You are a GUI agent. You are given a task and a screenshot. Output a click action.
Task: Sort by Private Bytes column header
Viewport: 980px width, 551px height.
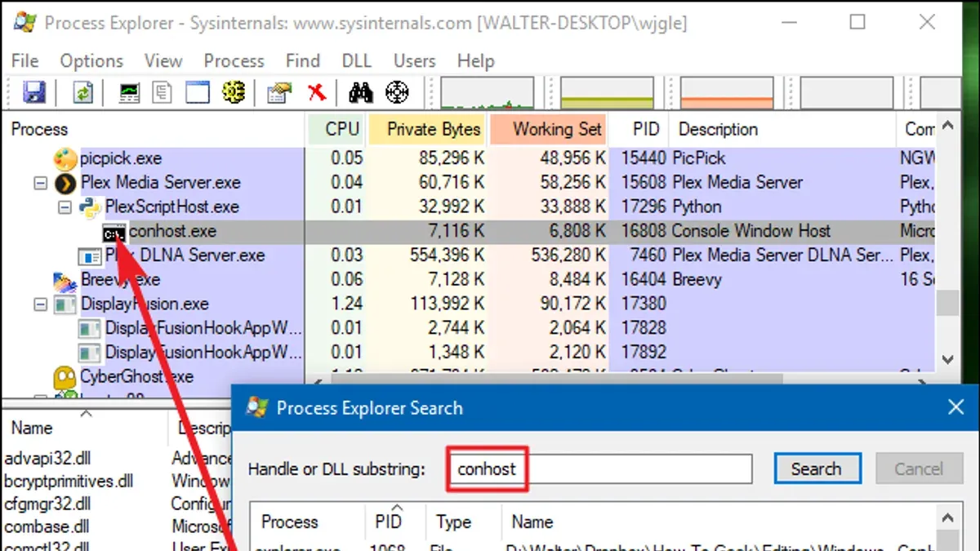tap(427, 130)
